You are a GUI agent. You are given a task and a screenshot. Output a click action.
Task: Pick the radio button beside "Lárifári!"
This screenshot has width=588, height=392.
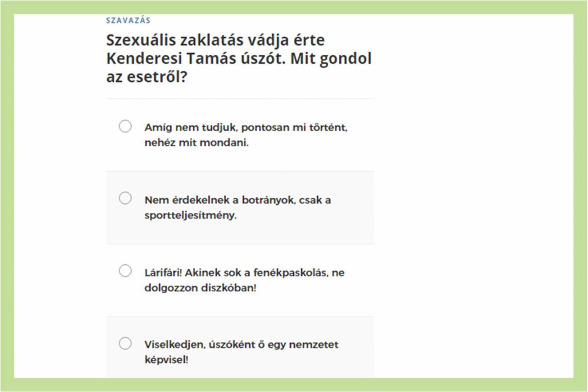[125, 271]
